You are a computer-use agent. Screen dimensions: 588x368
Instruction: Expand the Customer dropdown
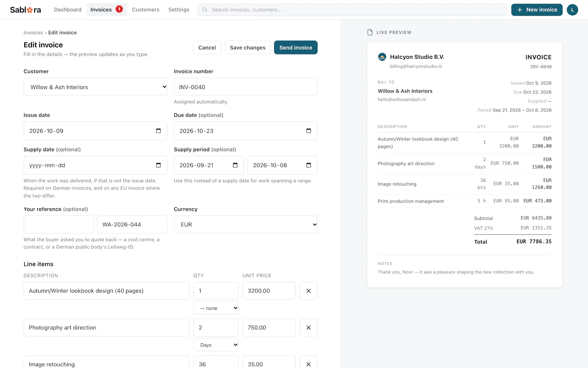96,87
